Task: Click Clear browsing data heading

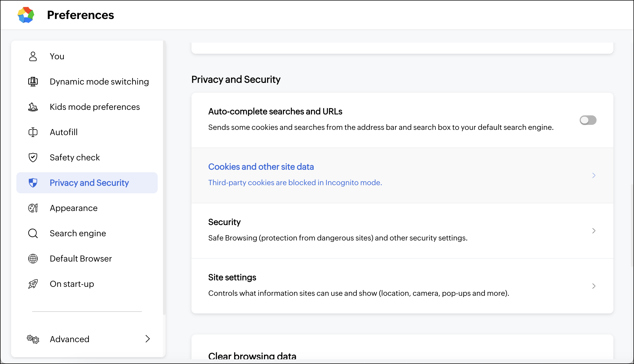Action: 252,356
